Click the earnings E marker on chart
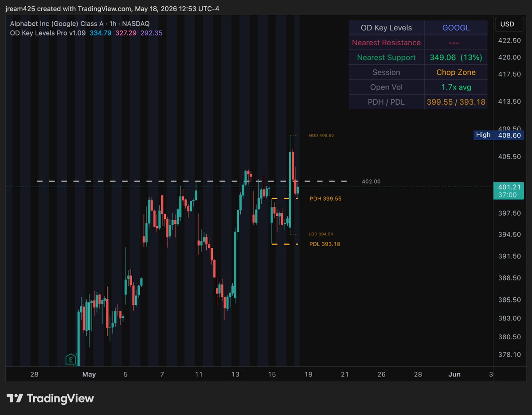This screenshot has width=532, height=415. pos(70,360)
